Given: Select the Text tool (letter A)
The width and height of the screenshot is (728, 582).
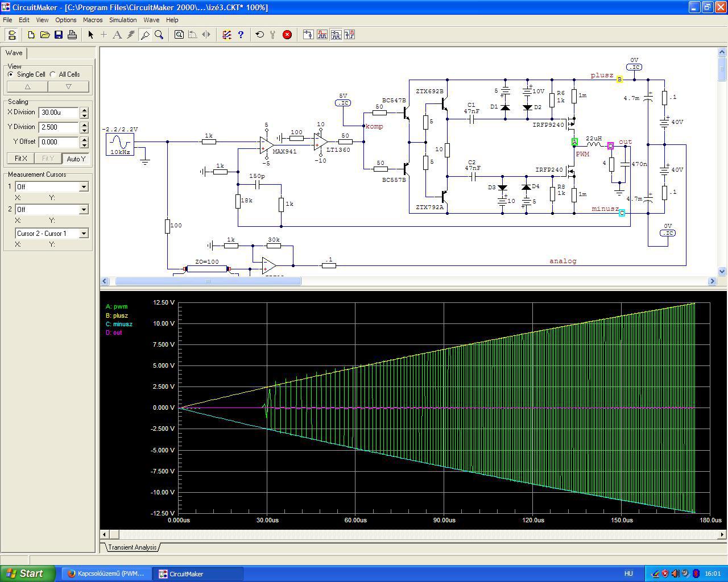Looking at the screenshot, I should tap(117, 35).
